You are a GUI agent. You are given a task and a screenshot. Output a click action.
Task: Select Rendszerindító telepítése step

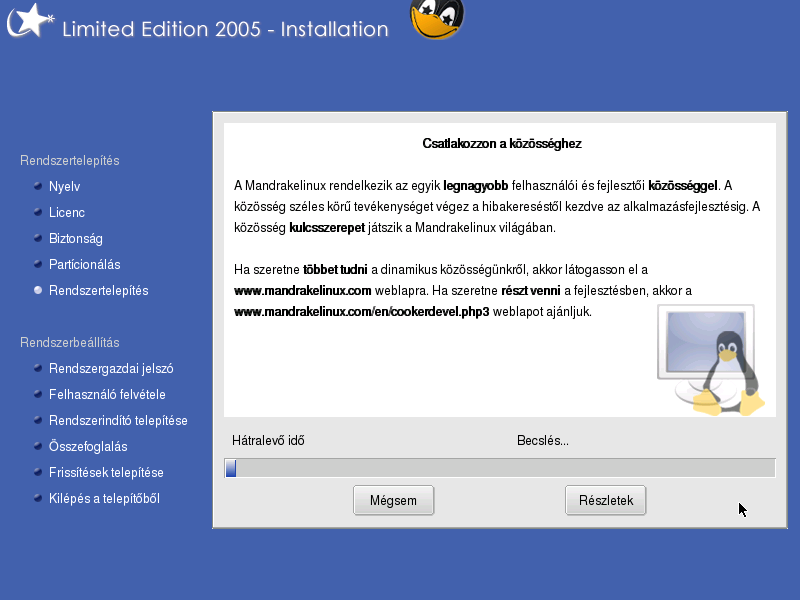tap(118, 420)
